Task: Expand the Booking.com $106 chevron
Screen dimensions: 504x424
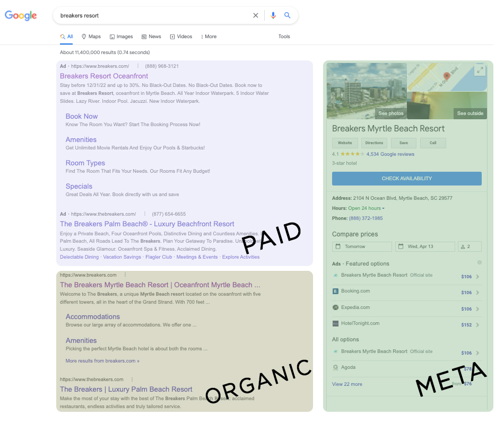Action: pos(477,293)
